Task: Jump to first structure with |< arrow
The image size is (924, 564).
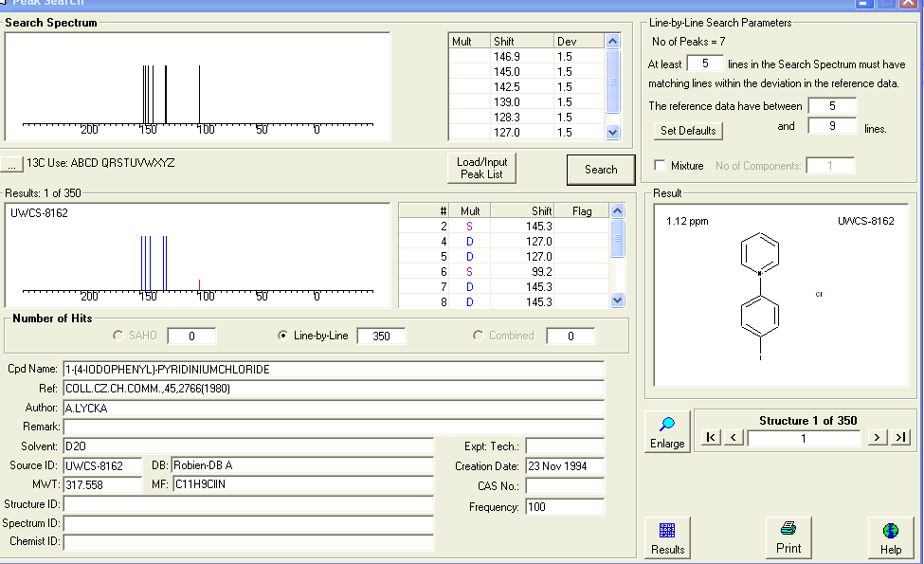Action: tap(710, 438)
